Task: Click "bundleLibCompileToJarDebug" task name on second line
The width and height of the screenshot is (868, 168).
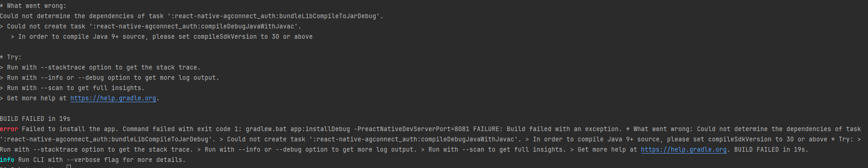Action: coord(328,16)
